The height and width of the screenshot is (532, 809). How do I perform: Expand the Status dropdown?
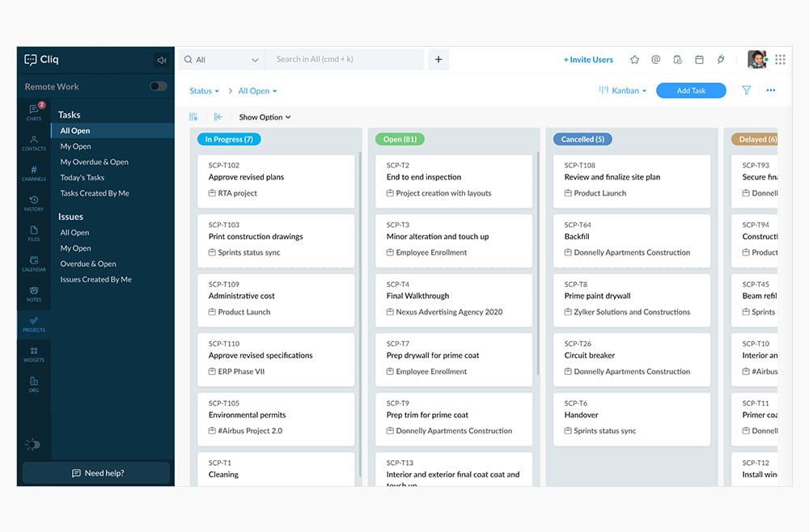pyautogui.click(x=205, y=91)
